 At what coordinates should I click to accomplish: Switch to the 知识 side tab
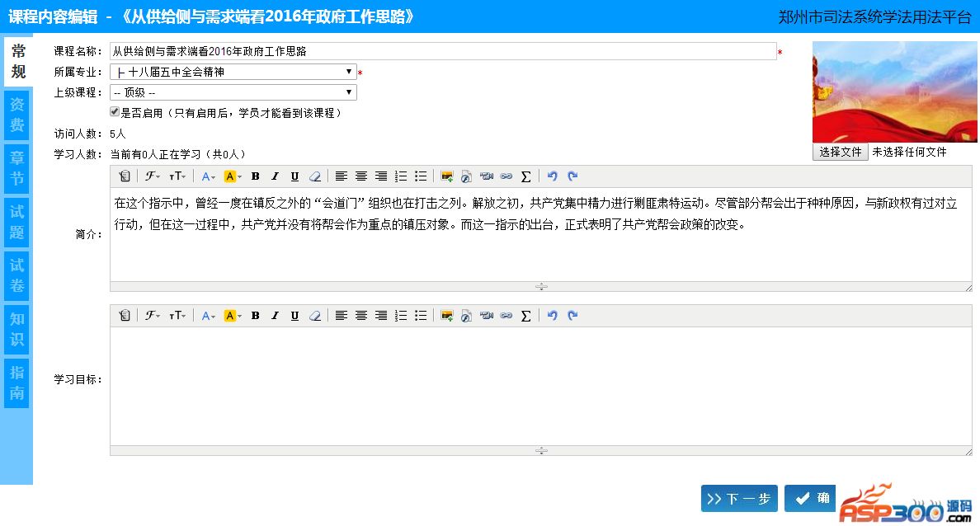16,330
